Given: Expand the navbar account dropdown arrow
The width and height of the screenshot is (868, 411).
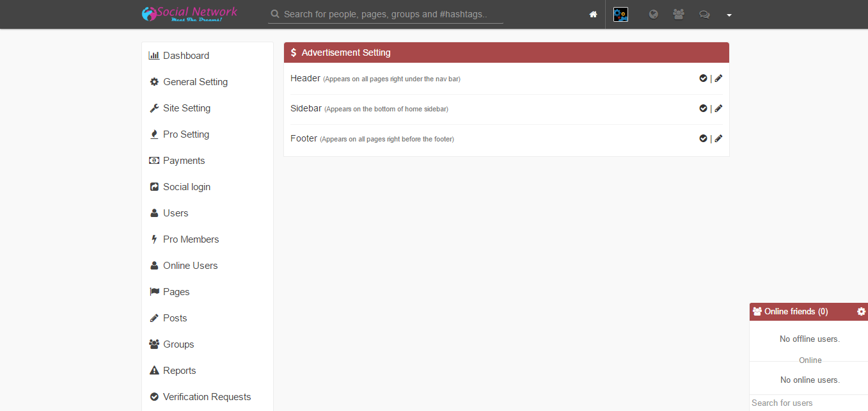Looking at the screenshot, I should (x=729, y=15).
